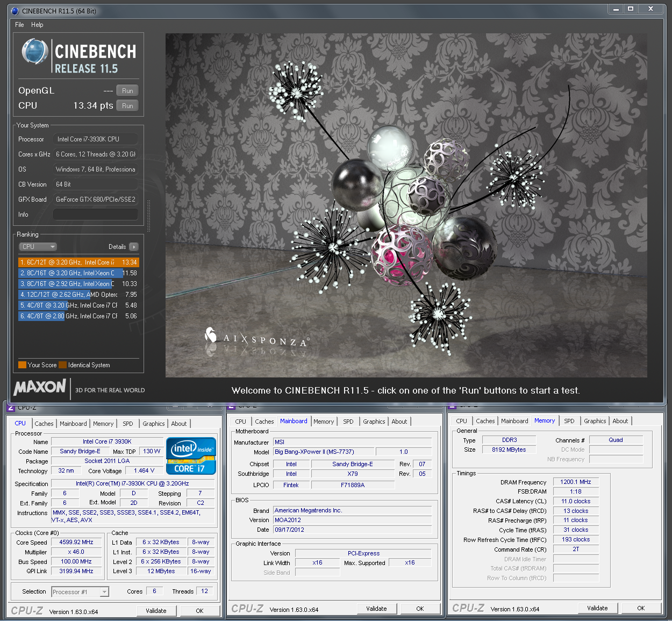Viewport: 672px width, 621px height.
Task: Open About tab in left CPU-Z window
Action: [179, 424]
